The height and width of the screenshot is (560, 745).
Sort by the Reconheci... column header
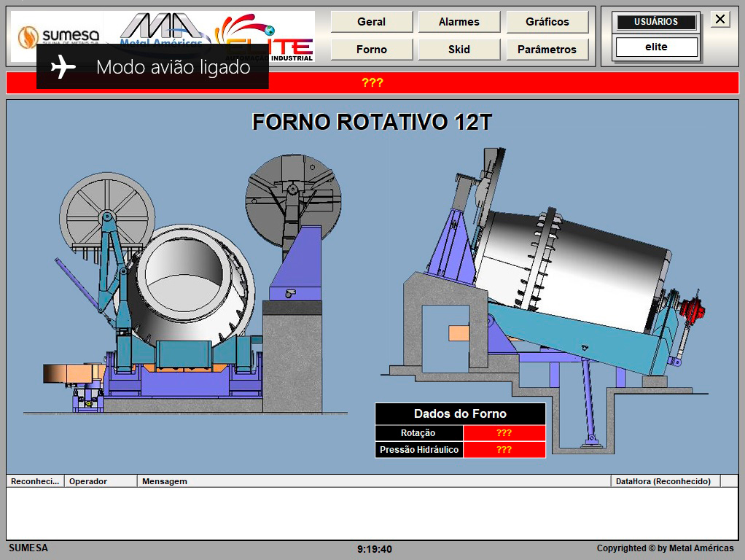(35, 481)
